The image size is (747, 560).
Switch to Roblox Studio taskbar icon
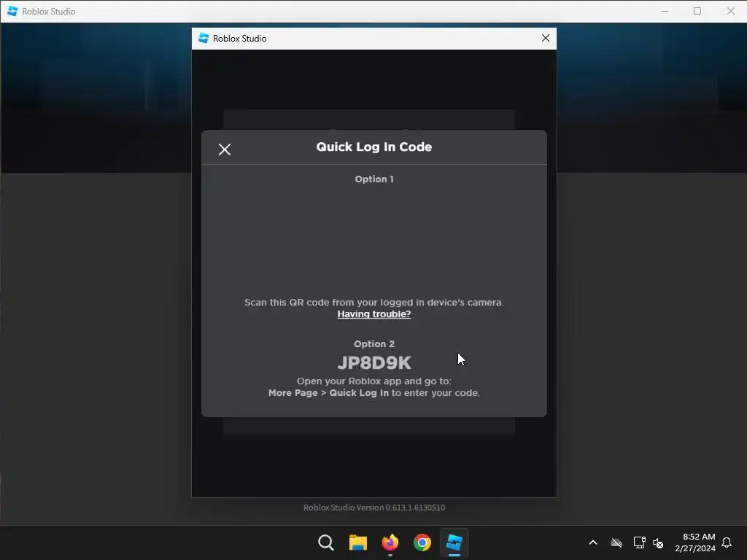(x=454, y=542)
